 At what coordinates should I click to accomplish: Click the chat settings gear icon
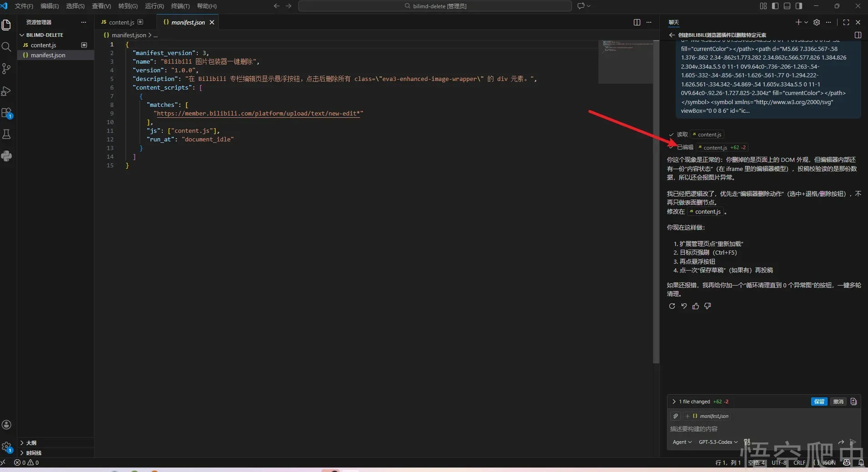coord(817,22)
